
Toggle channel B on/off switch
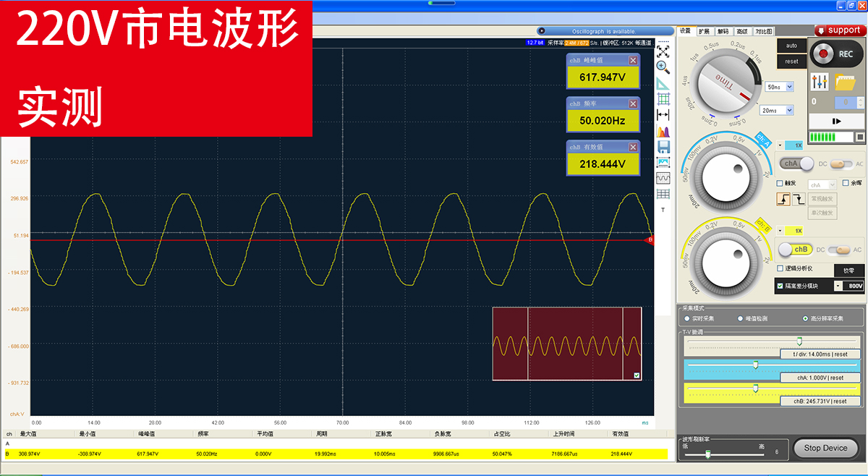point(795,250)
